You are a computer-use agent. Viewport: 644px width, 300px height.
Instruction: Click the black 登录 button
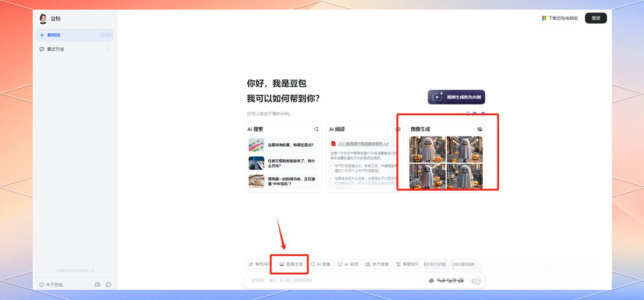(x=596, y=18)
